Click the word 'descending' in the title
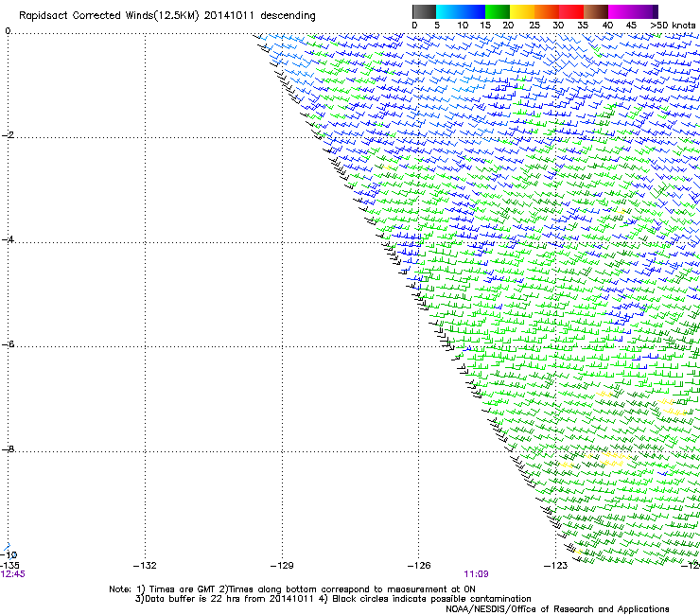Viewport: 700px width, 615px height. click(288, 16)
